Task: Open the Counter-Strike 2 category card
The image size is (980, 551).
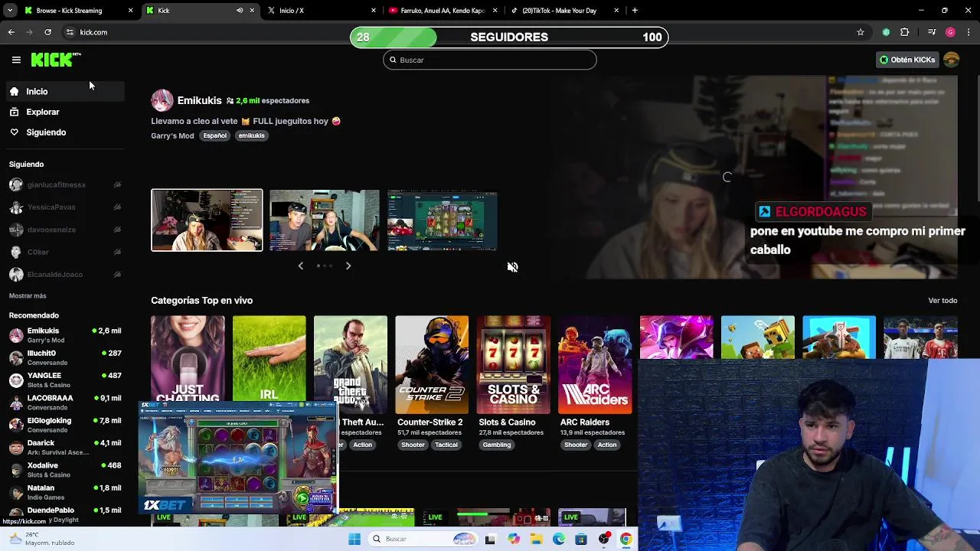Action: click(432, 364)
